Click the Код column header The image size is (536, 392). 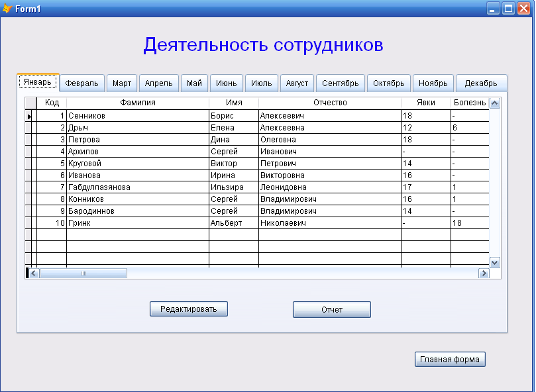[52, 103]
